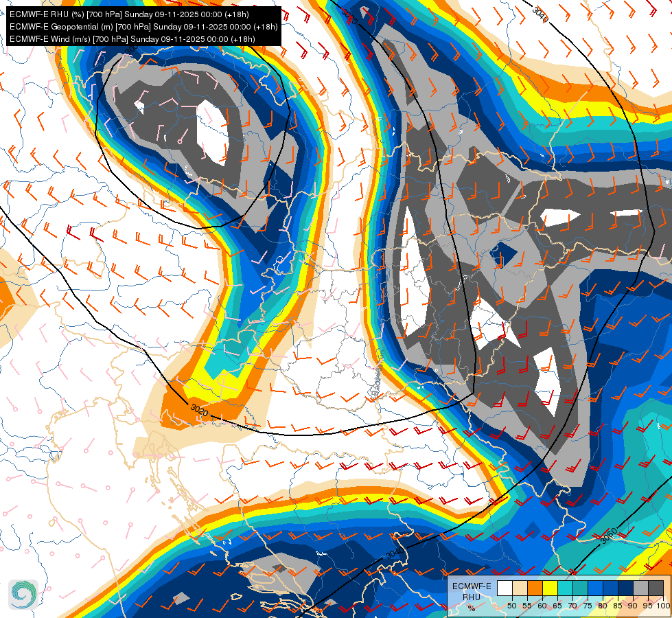Image resolution: width=672 pixels, height=618 pixels.
Task: Click the Wind (m/s) title line
Action: point(132,39)
